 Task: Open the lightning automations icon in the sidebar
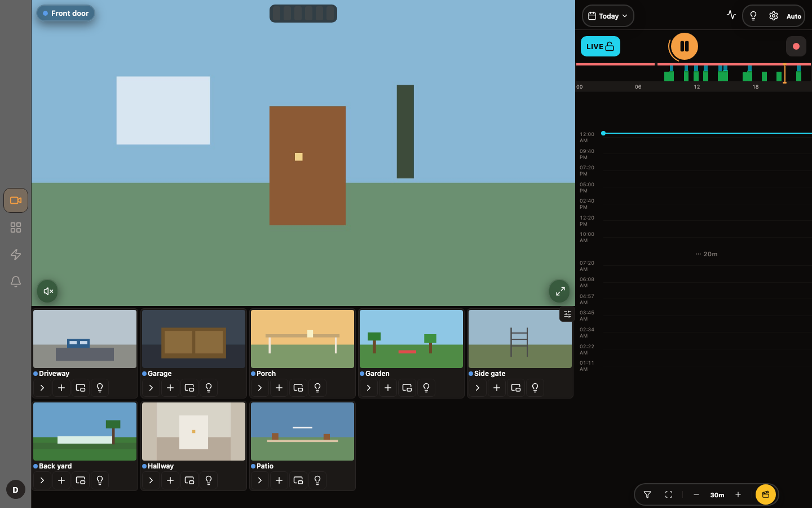[16, 255]
